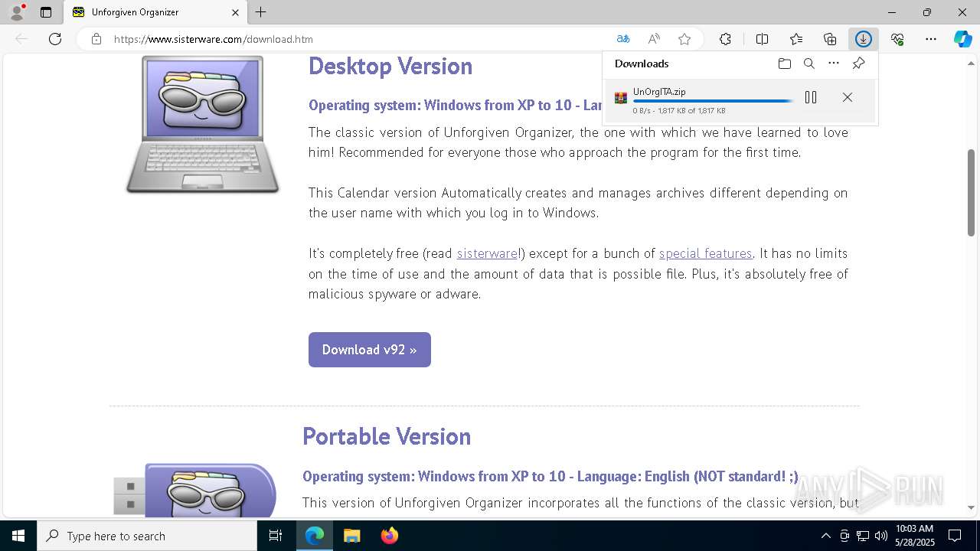Go back with the back arrow

click(21, 39)
